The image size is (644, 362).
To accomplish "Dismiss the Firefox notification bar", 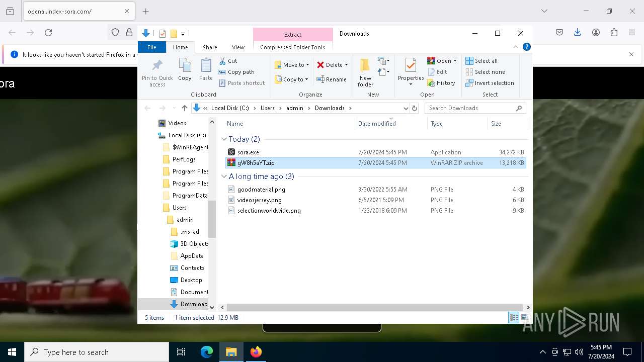I will tap(631, 54).
